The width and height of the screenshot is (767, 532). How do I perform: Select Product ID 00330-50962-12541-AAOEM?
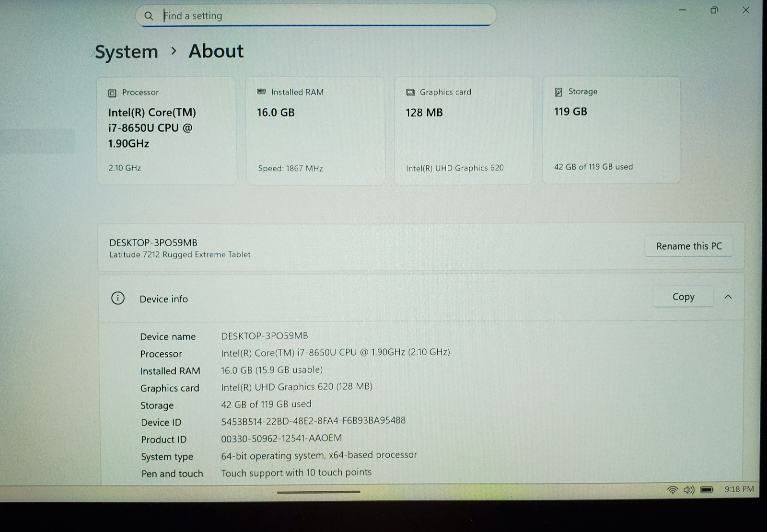pos(281,438)
